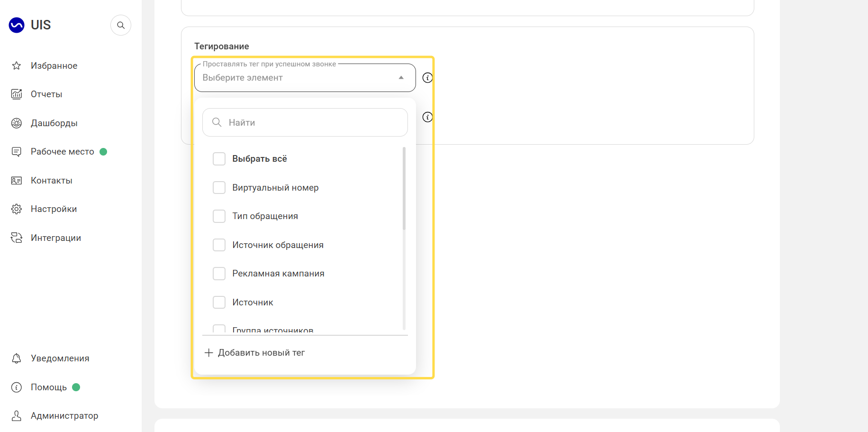Collapse the Выберите элемент dropdown arrow
The height and width of the screenshot is (432, 868).
pos(401,78)
